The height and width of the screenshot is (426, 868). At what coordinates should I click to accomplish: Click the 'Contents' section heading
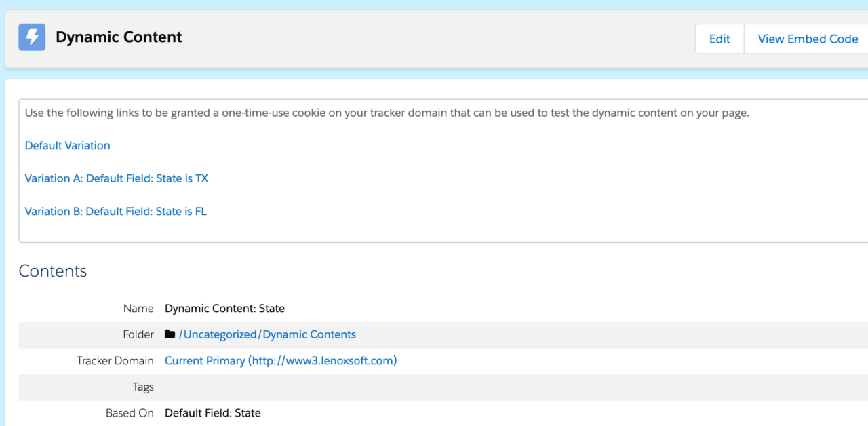(x=53, y=271)
